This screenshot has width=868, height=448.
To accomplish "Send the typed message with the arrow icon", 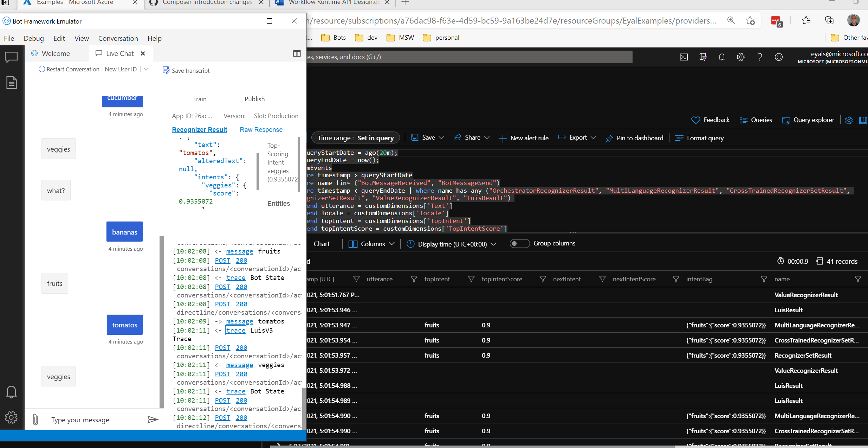I will [153, 419].
